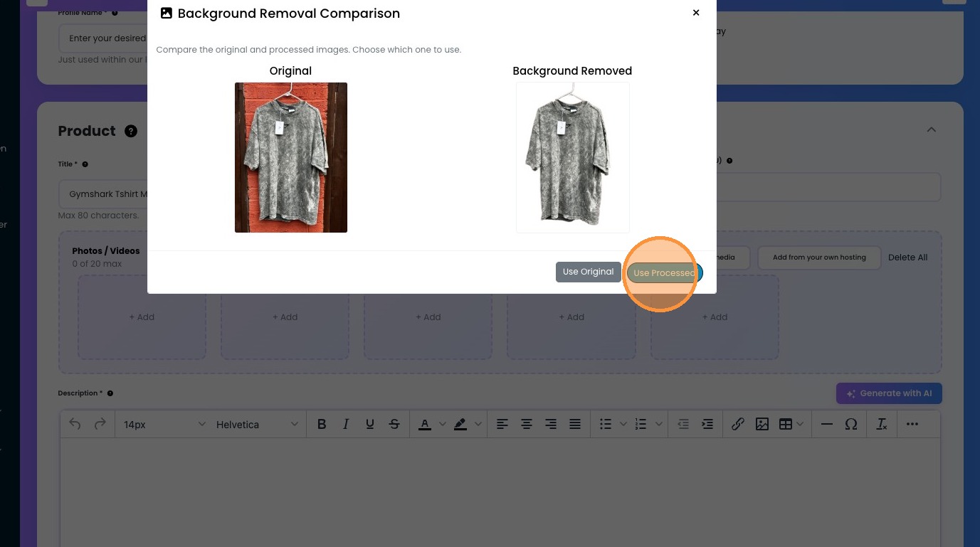Click the 'Photos / Videos' heading
Viewport: 980px width, 547px height.
(106, 251)
